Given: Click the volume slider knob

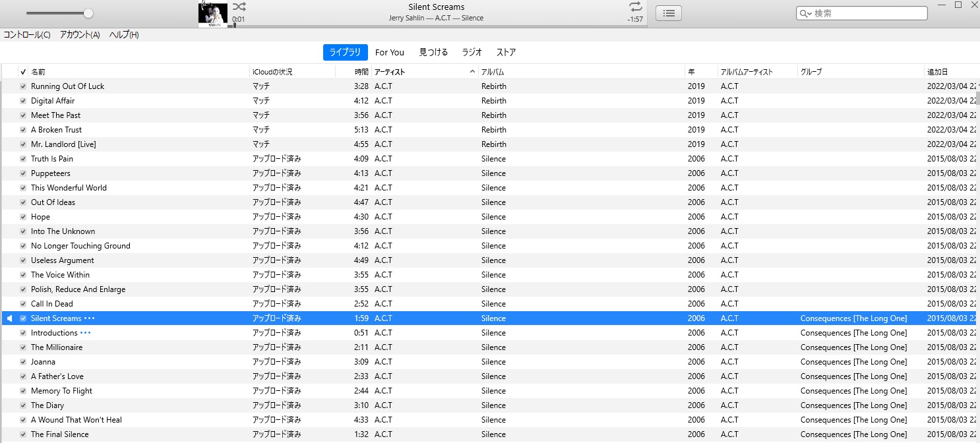Looking at the screenshot, I should (88, 13).
